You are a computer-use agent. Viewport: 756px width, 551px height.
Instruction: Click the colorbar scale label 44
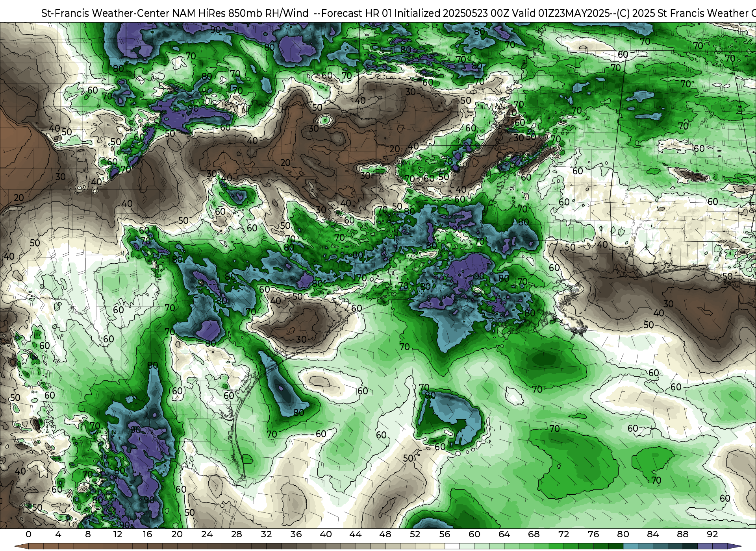point(356,534)
